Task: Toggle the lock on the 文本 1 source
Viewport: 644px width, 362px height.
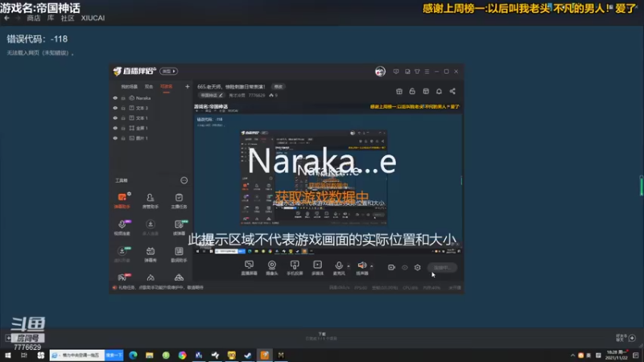Action: 123,118
